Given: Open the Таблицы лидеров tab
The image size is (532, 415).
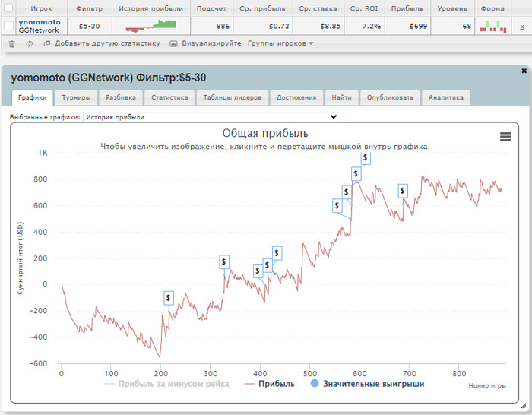Looking at the screenshot, I should (232, 98).
